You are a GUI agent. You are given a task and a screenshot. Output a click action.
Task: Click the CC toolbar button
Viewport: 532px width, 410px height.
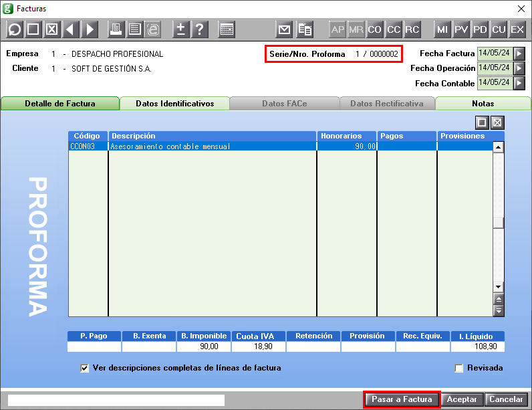pyautogui.click(x=394, y=29)
